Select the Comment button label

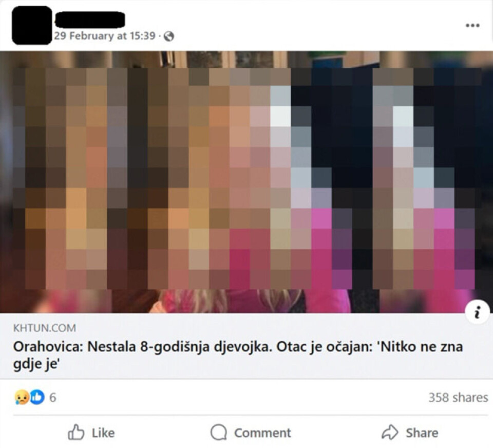(262, 433)
